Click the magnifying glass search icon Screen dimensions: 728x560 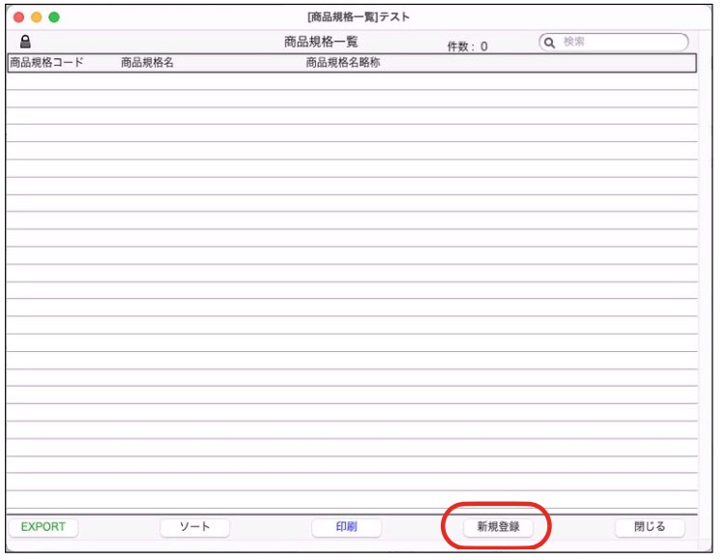[x=549, y=43]
